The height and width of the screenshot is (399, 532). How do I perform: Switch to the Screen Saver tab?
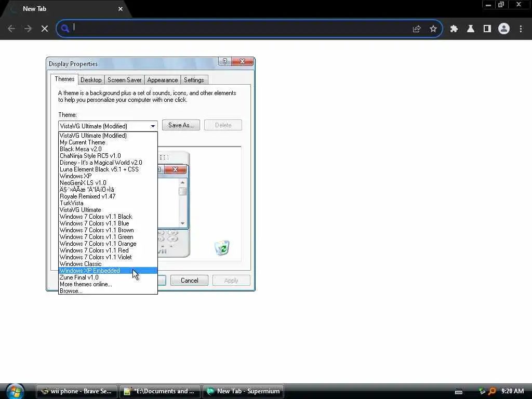coord(125,80)
